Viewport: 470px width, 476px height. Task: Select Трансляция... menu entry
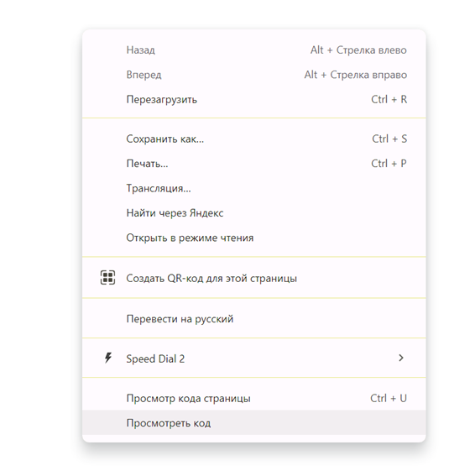[x=254, y=188]
